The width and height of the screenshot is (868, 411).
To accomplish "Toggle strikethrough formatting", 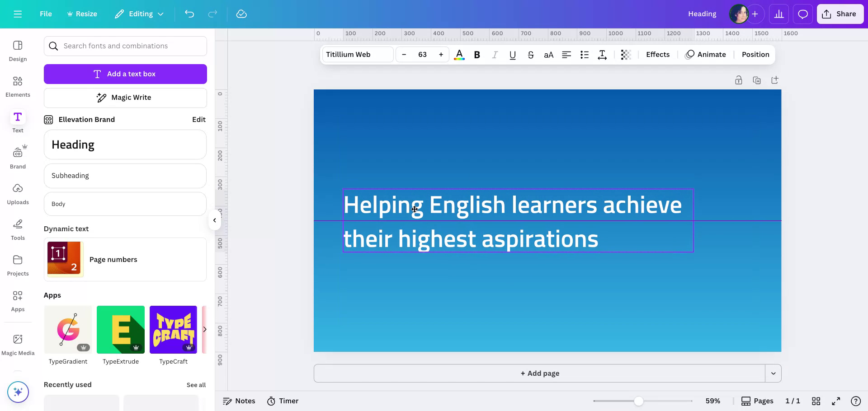I will (x=530, y=55).
